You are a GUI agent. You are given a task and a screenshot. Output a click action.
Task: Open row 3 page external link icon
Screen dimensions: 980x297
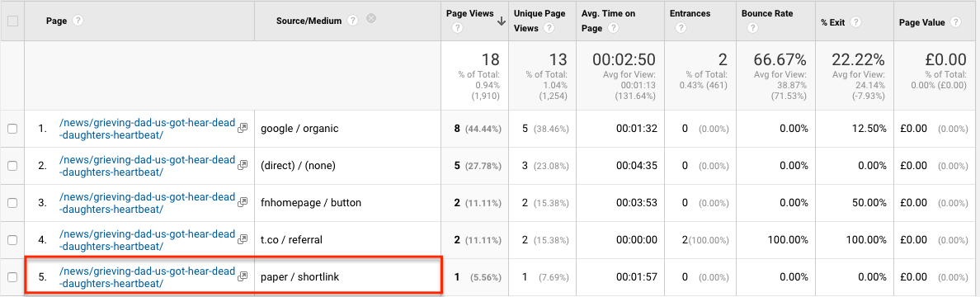[243, 203]
